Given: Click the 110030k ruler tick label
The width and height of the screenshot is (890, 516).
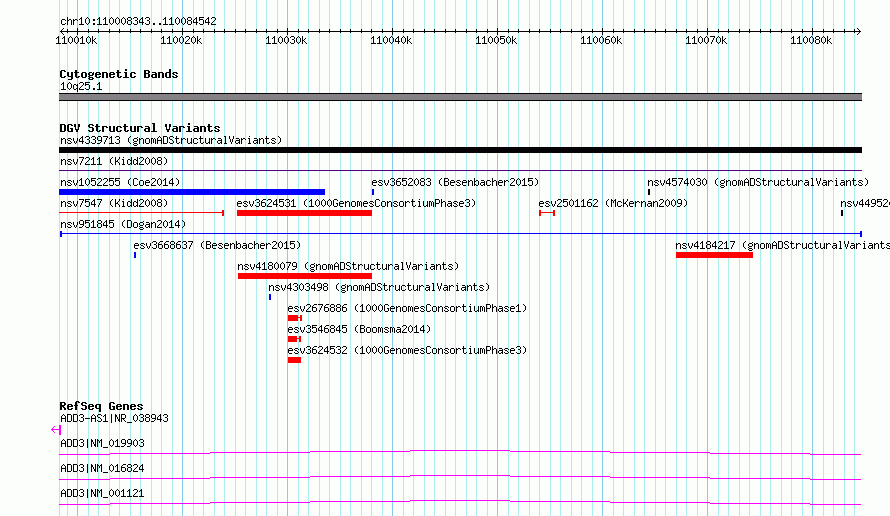Looking at the screenshot, I should [x=286, y=41].
